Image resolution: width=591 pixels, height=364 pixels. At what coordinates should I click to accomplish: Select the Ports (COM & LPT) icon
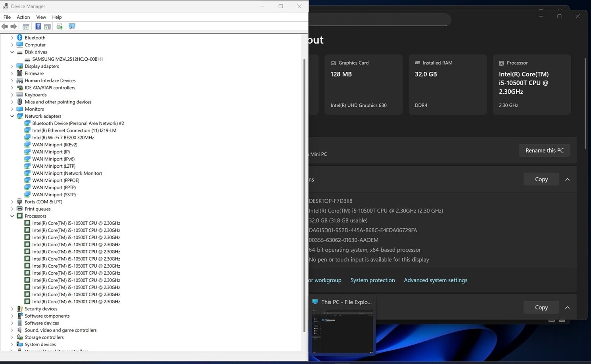click(x=20, y=202)
